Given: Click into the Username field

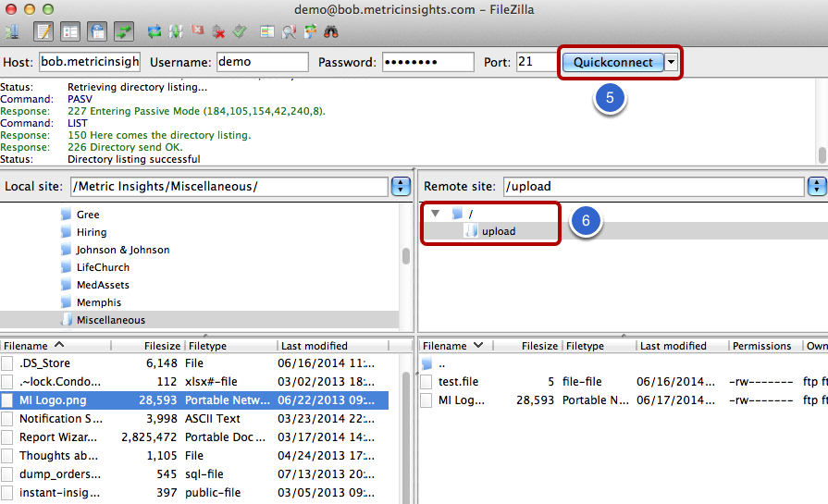Looking at the screenshot, I should coord(262,62).
